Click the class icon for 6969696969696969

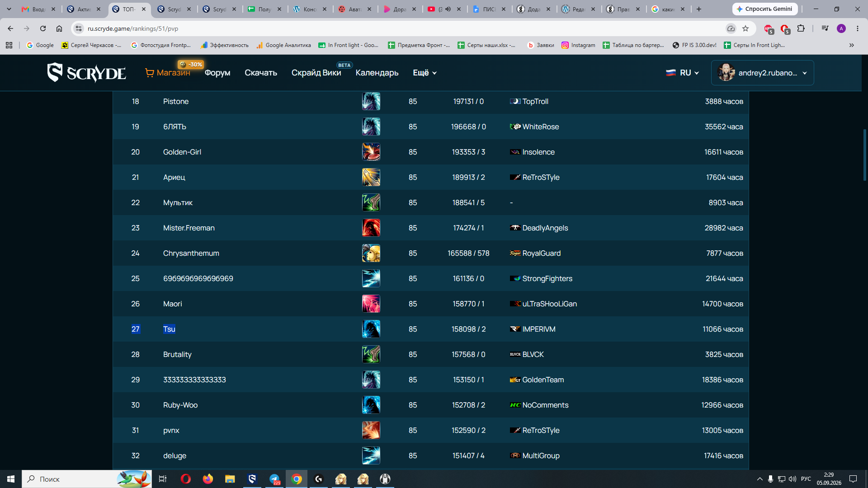[x=371, y=278]
